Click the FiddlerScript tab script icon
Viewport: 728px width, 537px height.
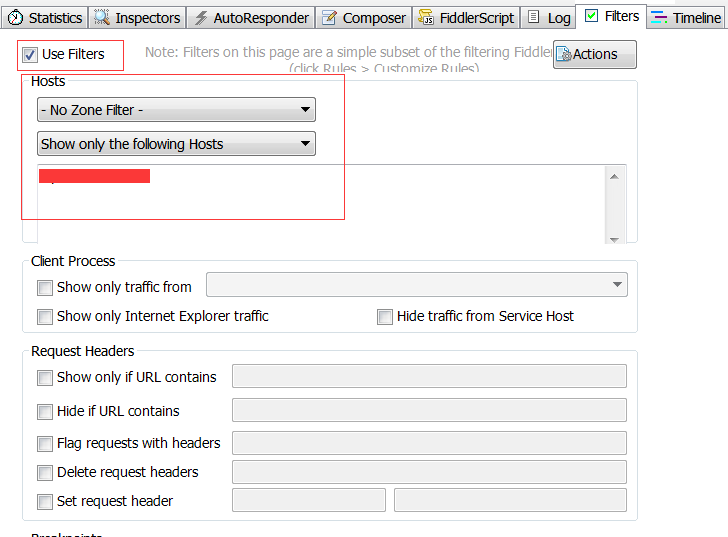pos(424,18)
